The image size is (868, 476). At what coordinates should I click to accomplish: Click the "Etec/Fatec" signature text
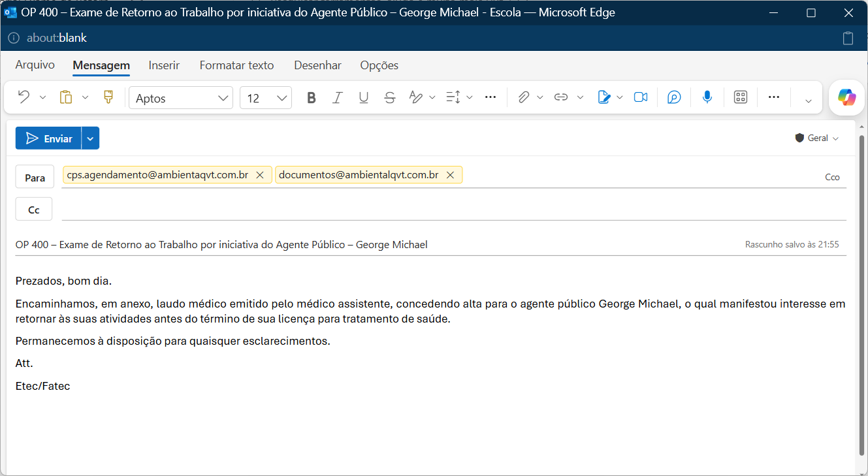coord(43,386)
